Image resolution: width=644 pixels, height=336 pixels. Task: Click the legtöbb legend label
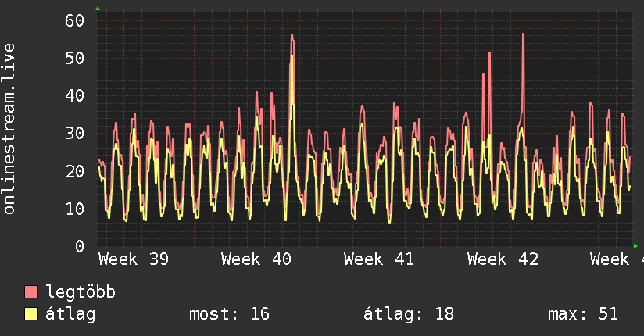tap(80, 292)
